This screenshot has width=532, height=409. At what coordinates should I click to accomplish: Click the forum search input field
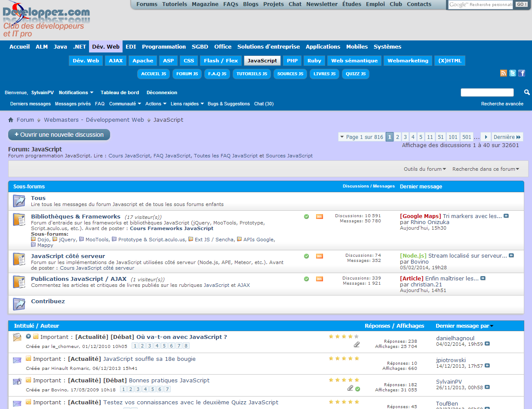[487, 92]
